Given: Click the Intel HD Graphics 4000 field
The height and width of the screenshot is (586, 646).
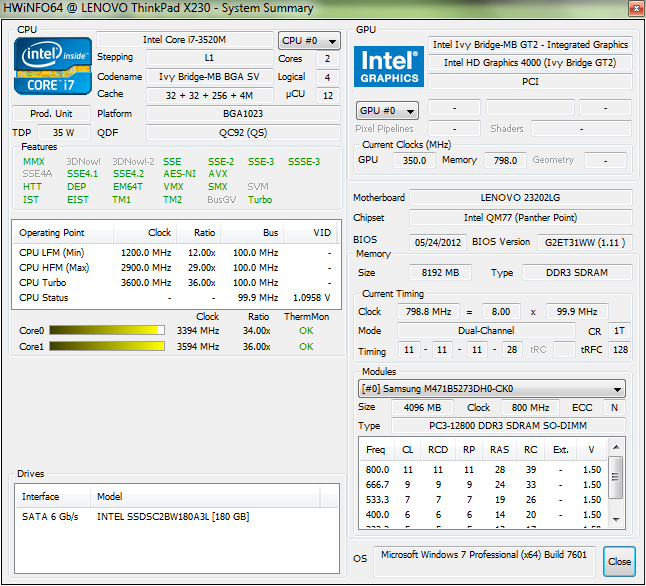Looking at the screenshot, I should (x=530, y=62).
